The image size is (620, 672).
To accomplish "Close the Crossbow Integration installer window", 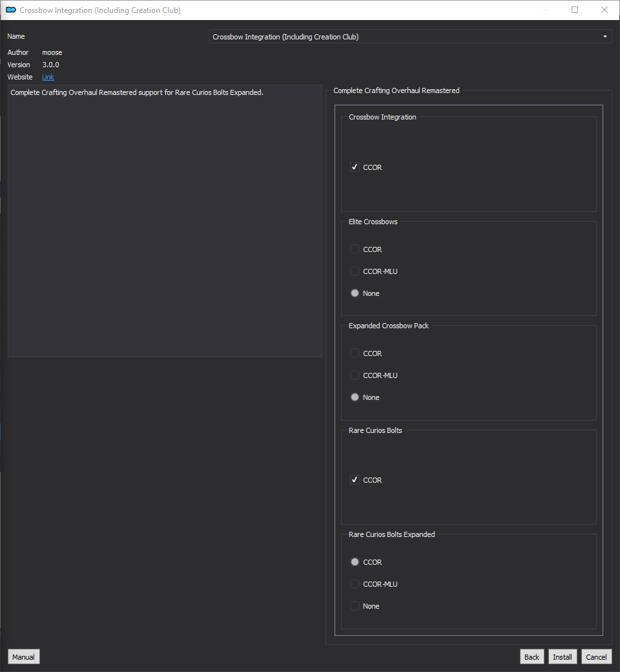I will click(604, 10).
